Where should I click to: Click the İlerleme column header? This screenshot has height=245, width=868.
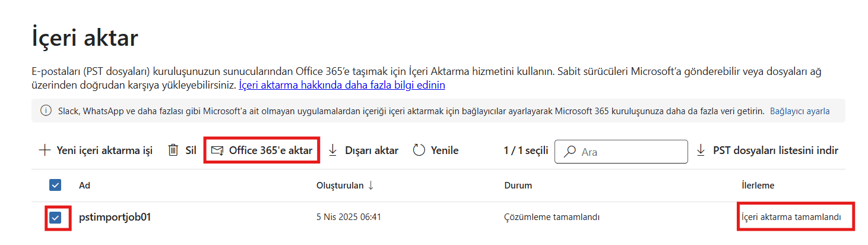pos(758,186)
